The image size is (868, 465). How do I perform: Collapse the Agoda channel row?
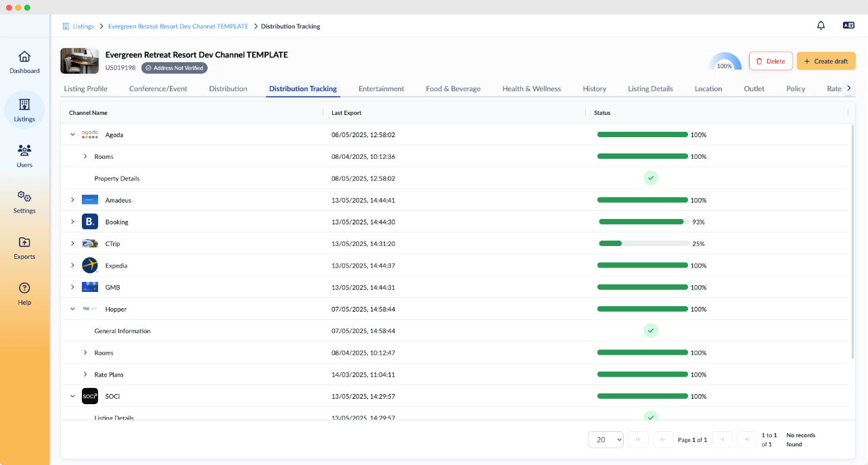coord(73,134)
